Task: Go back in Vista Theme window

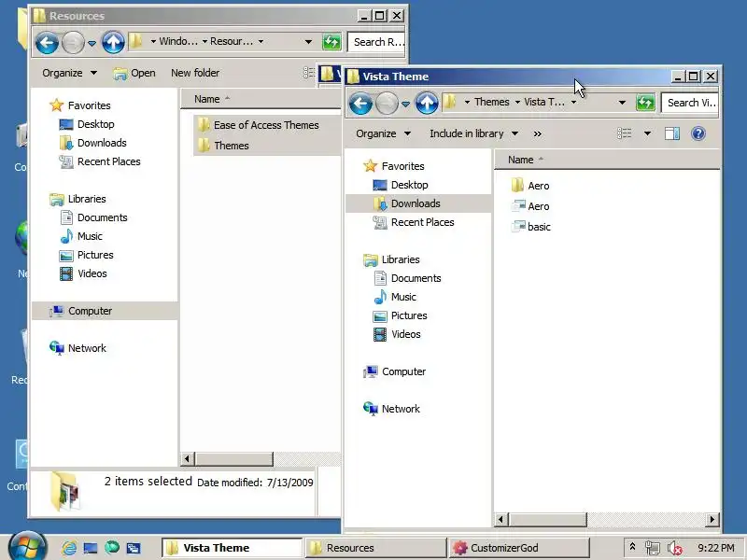Action: tap(360, 103)
